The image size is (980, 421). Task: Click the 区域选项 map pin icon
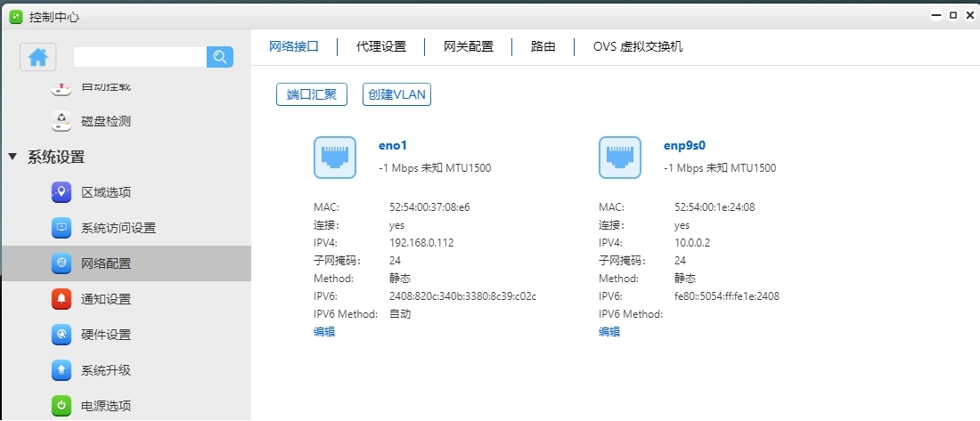61,192
